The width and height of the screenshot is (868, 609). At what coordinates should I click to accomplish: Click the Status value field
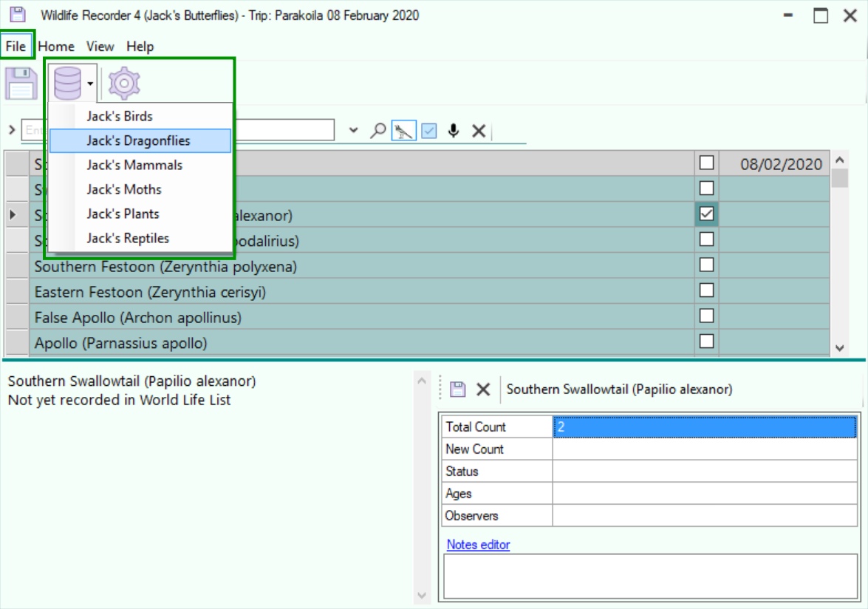705,471
